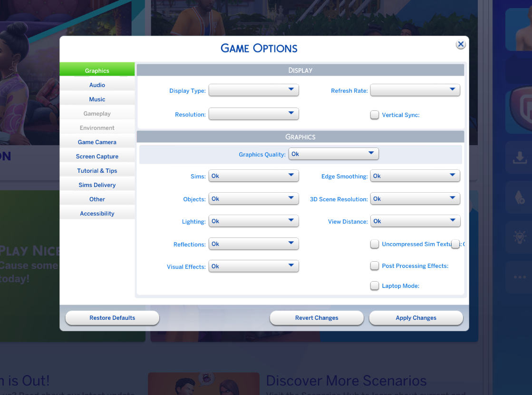Click the download icon in right sidebar
532x395 pixels.
[x=518, y=158]
